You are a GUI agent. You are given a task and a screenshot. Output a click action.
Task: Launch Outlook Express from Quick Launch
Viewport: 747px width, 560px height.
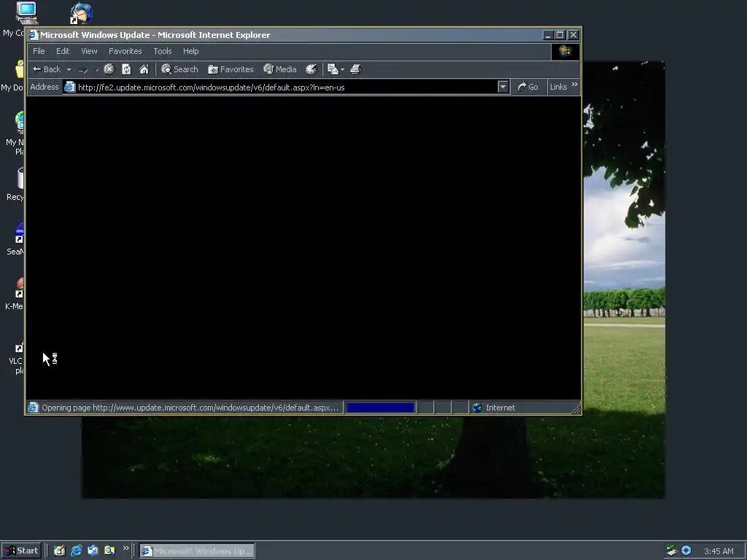tap(93, 551)
